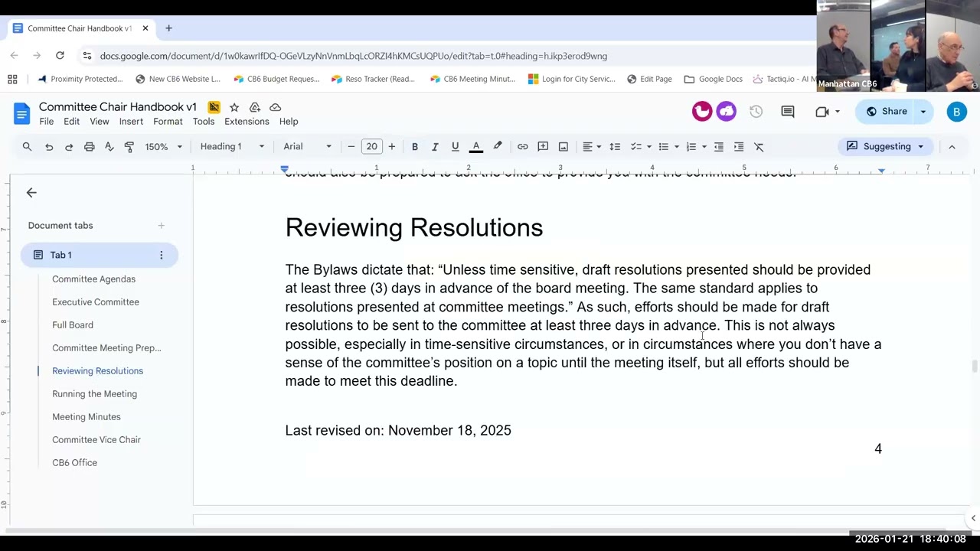Viewport: 980px width, 551px height.
Task: Open a new browser tab
Action: tap(168, 28)
